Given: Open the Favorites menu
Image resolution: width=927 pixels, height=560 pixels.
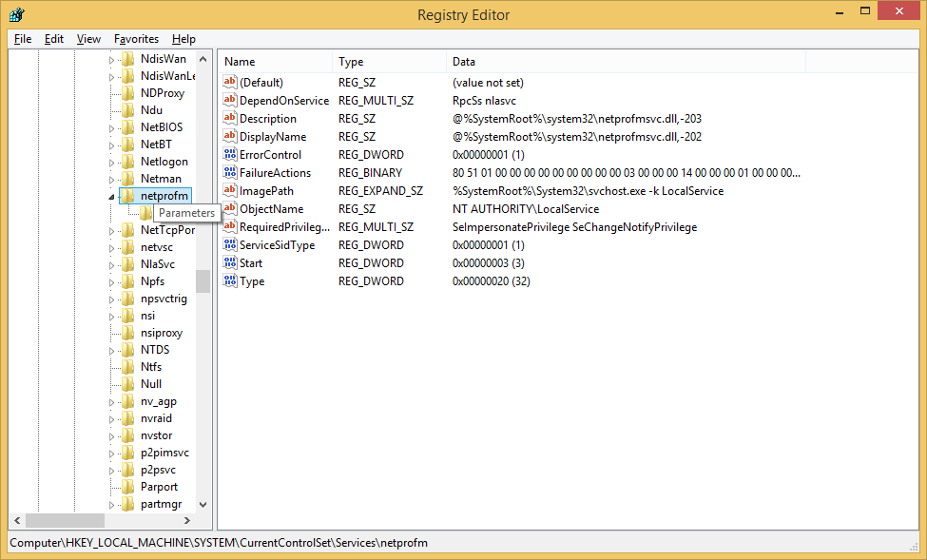Looking at the screenshot, I should tap(136, 39).
